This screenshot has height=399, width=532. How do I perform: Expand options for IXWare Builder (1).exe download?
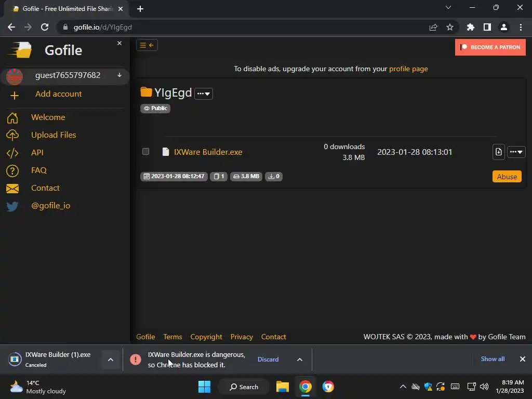111,360
